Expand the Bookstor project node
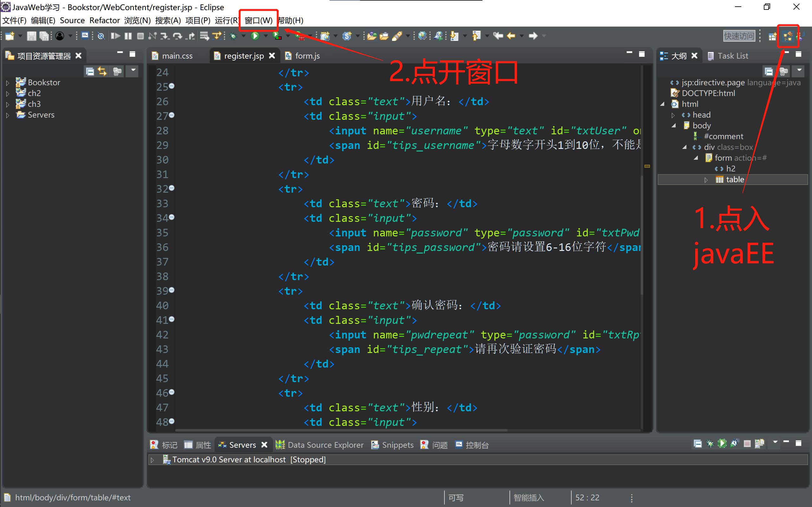The image size is (812, 507). (x=8, y=82)
